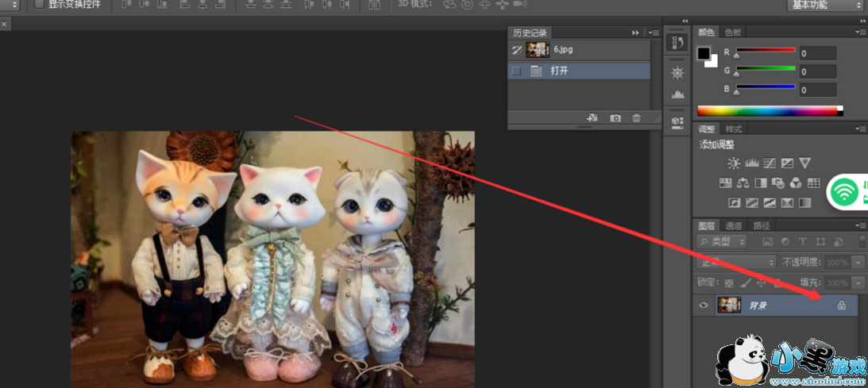Switch to the 通道 tab
This screenshot has width=868, height=388.
point(734,225)
